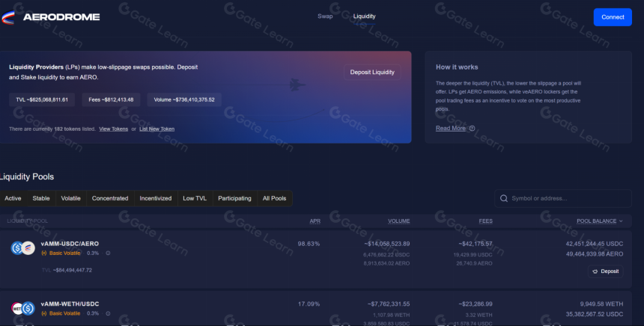Filter pools by Low TVL

pyautogui.click(x=195, y=198)
